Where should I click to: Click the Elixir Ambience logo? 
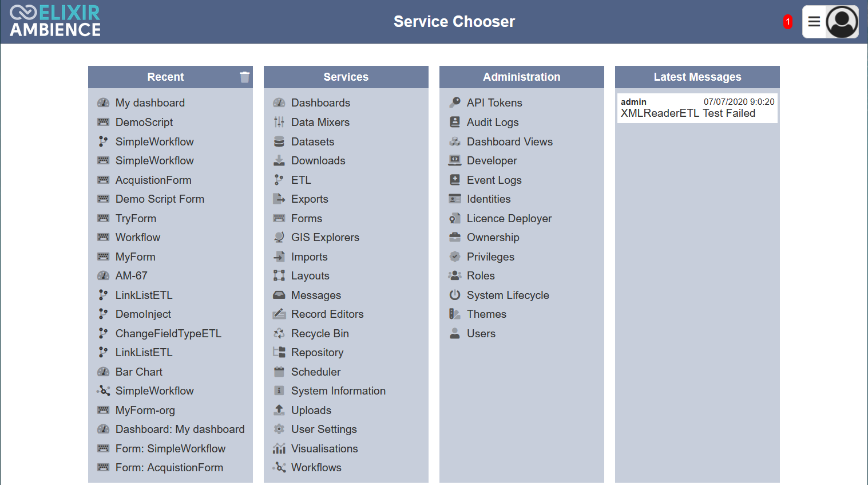(x=56, y=21)
